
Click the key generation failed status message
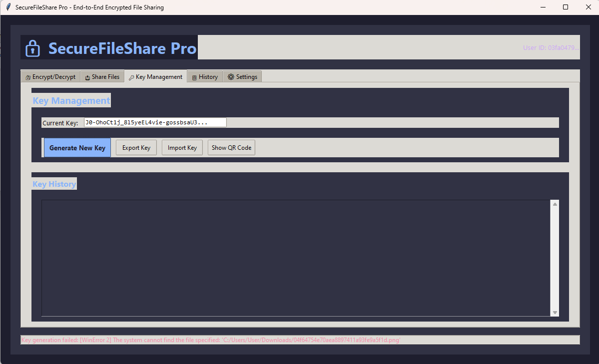(x=211, y=340)
